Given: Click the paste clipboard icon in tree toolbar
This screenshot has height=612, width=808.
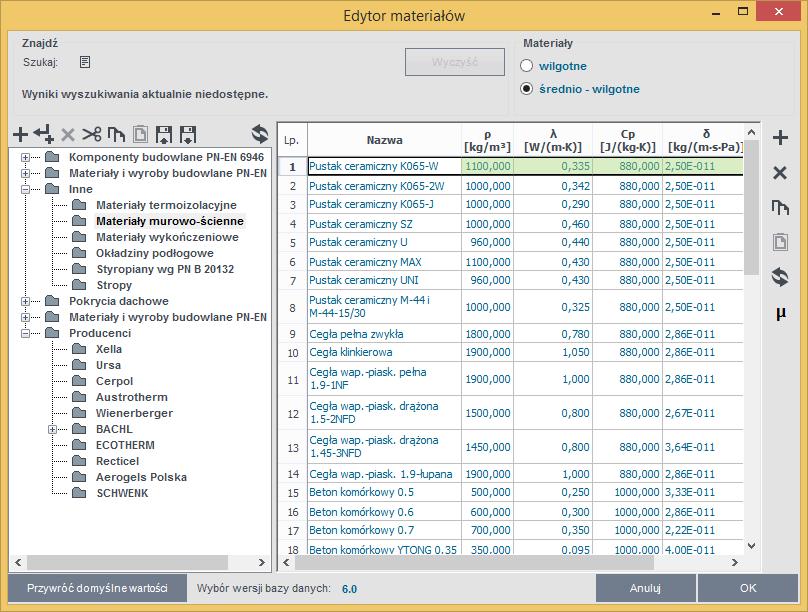Looking at the screenshot, I should point(140,135).
